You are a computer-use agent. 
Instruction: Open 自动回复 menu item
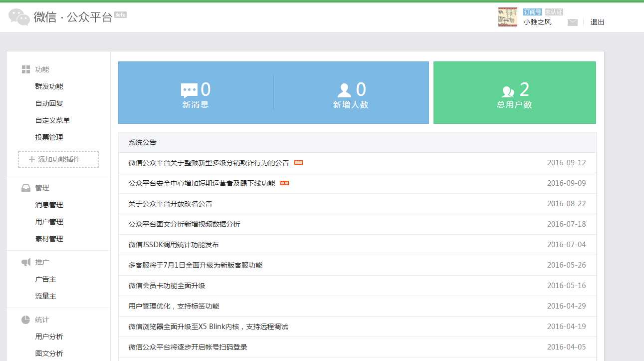click(49, 103)
